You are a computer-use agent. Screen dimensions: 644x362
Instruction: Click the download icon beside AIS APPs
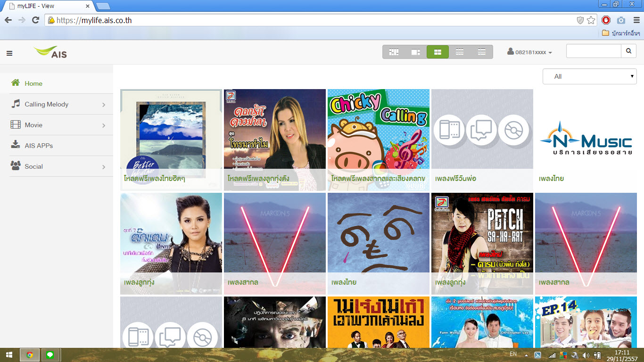(16, 144)
